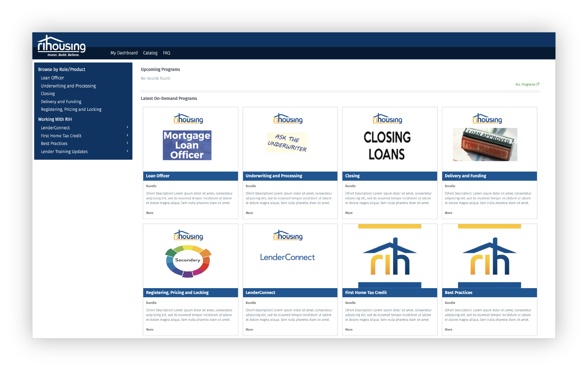Click the LenderConnect card logo image
Viewport: 588px width, 371px height.
click(287, 257)
